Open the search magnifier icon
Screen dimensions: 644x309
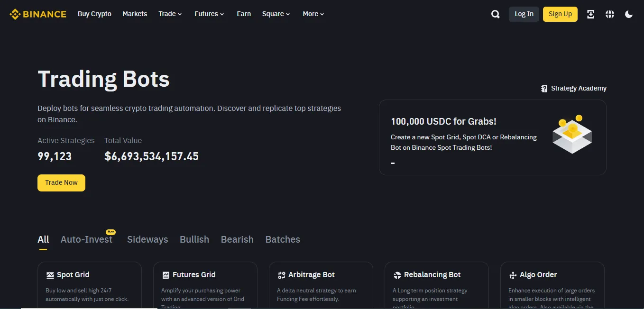(496, 14)
